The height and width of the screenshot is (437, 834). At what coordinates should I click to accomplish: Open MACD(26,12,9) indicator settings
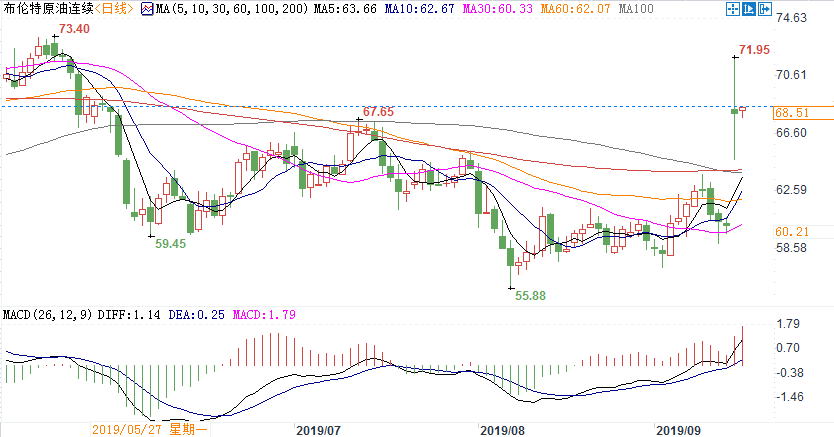coord(48,315)
